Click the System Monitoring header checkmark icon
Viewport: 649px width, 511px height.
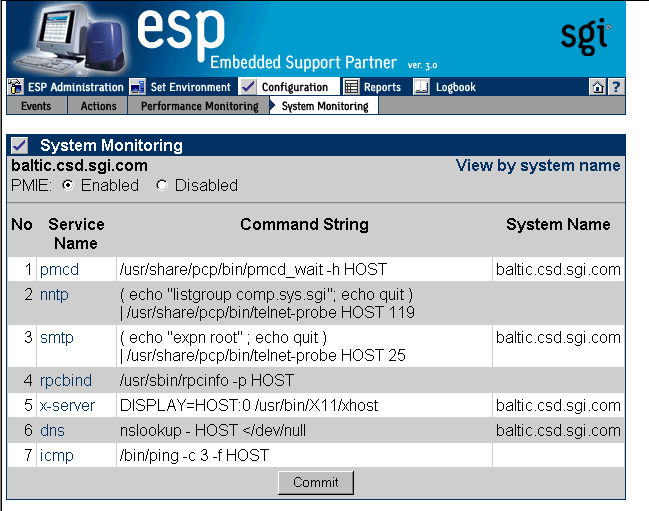pyautogui.click(x=19, y=145)
